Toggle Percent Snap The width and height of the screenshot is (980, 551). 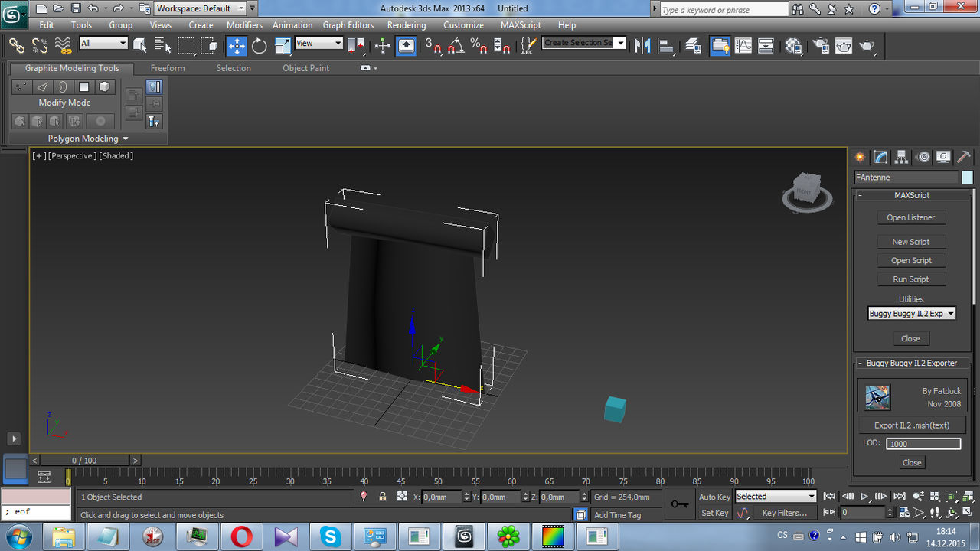[479, 46]
